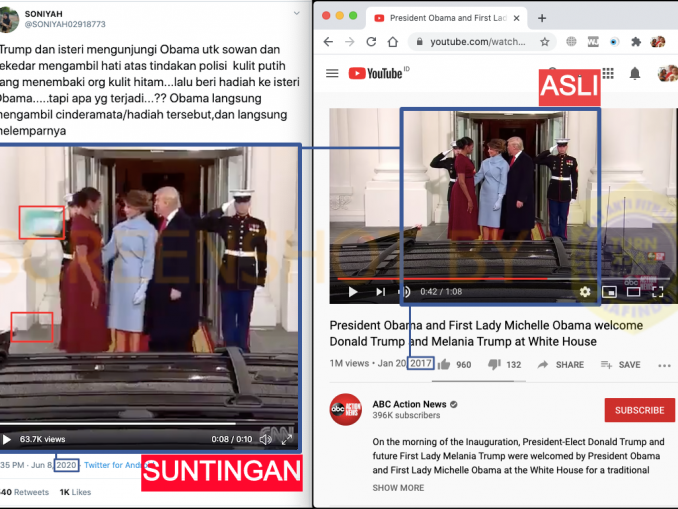The image size is (678, 509).
Task: Click the 63.7K views text
Action: pyautogui.click(x=42, y=439)
